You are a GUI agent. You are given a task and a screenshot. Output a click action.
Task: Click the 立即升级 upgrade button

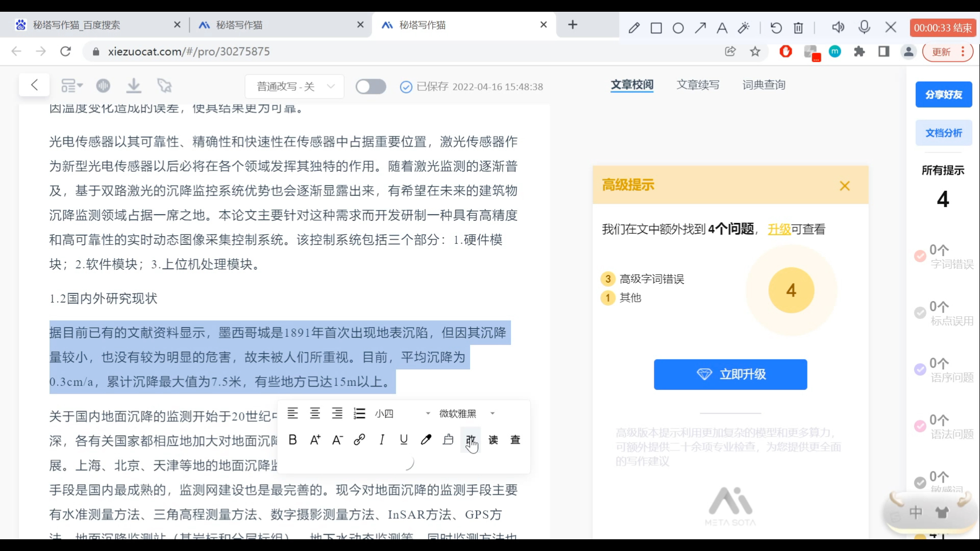tap(730, 374)
